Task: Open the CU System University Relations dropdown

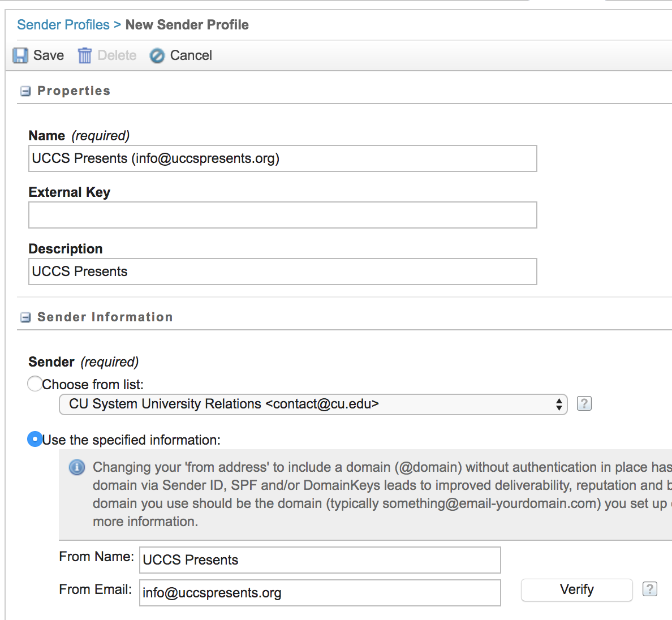Action: coord(313,404)
